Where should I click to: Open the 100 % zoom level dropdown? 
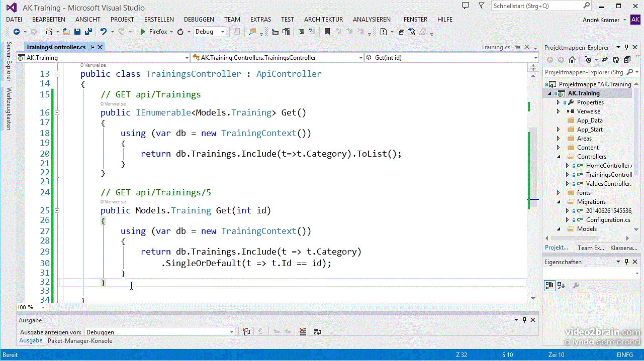point(42,307)
